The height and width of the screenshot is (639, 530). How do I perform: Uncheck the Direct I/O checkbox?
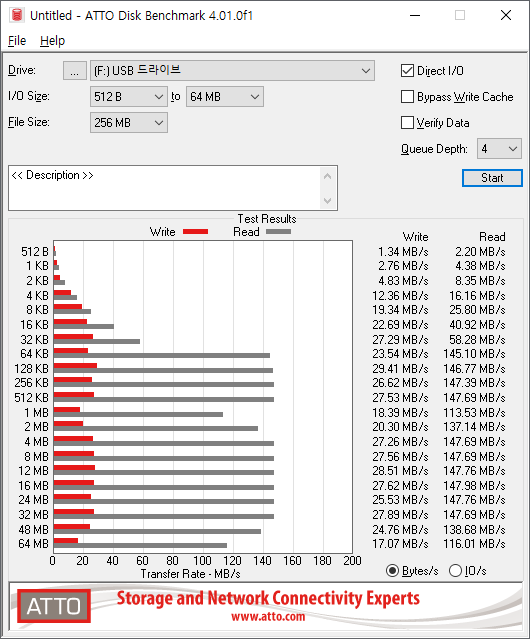pos(407,71)
